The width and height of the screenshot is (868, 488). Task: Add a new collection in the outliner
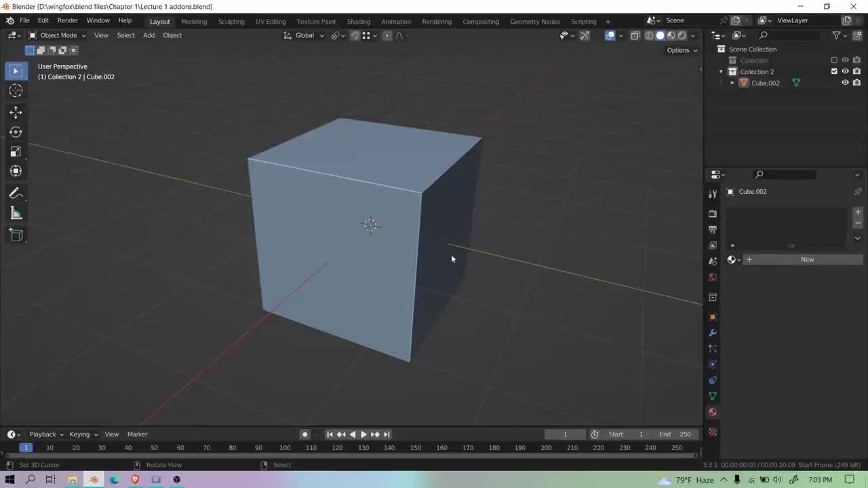[x=856, y=35]
